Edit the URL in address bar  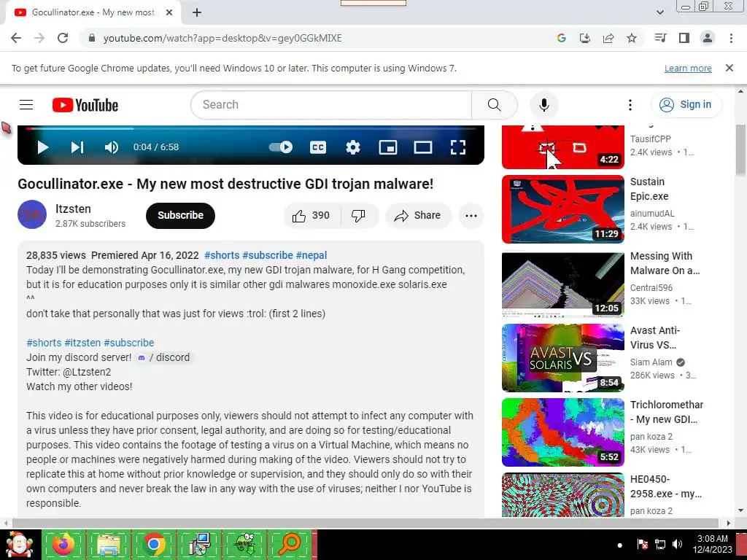[x=222, y=38]
